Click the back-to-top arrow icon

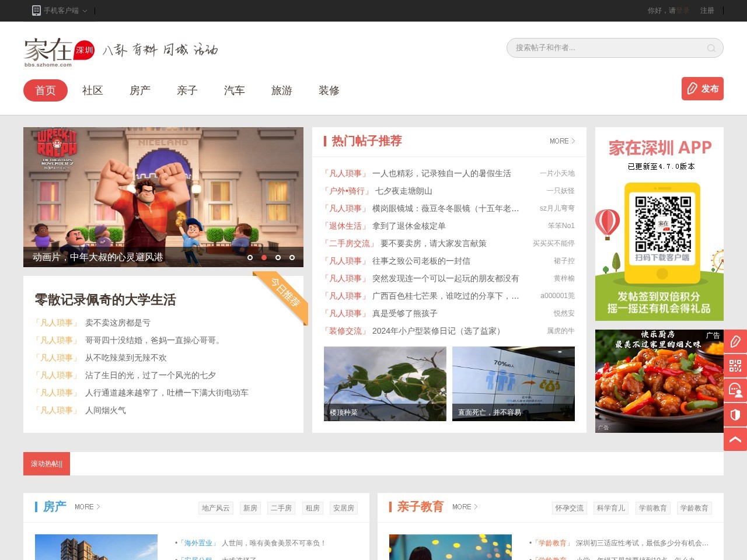coord(735,439)
